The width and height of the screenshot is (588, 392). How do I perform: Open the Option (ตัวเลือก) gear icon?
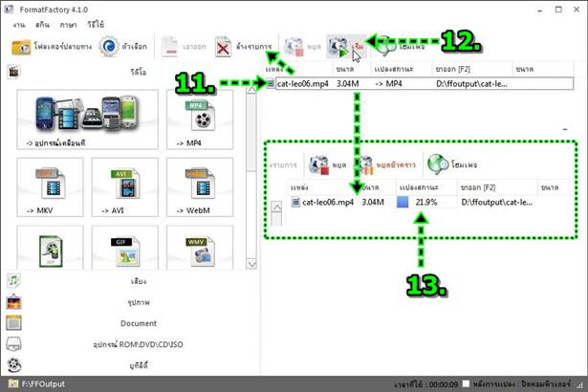point(109,47)
